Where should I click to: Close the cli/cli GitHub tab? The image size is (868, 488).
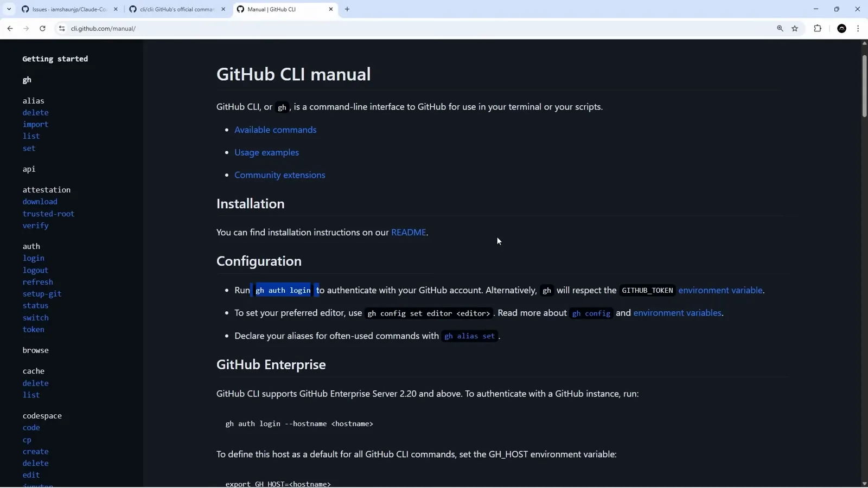pos(223,9)
